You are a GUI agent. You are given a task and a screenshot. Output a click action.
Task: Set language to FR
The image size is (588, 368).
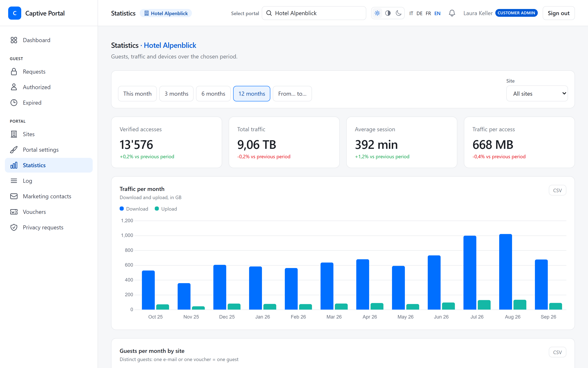[428, 13]
